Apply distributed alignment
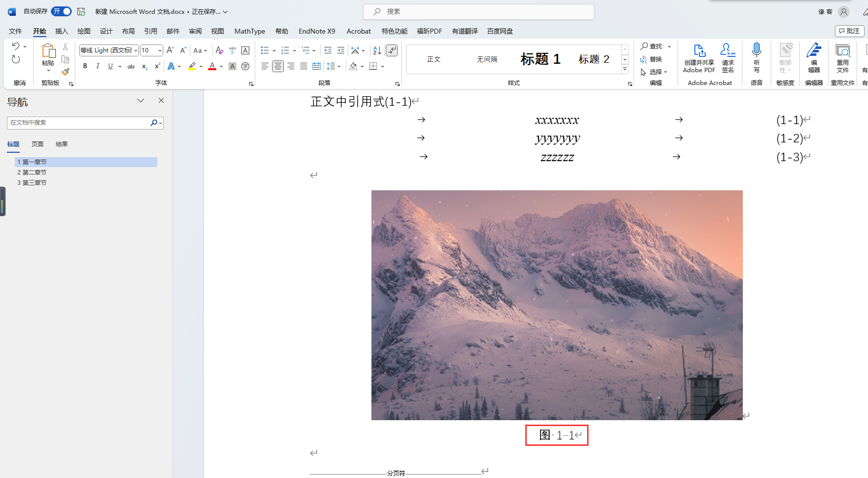The image size is (868, 478). point(317,66)
